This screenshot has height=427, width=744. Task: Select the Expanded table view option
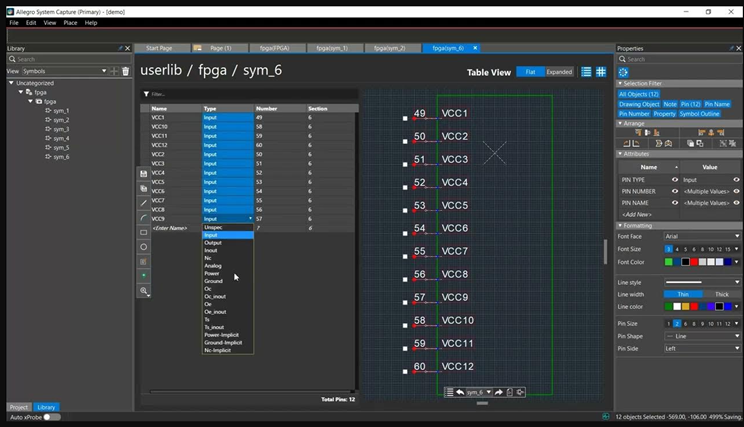[x=559, y=72]
